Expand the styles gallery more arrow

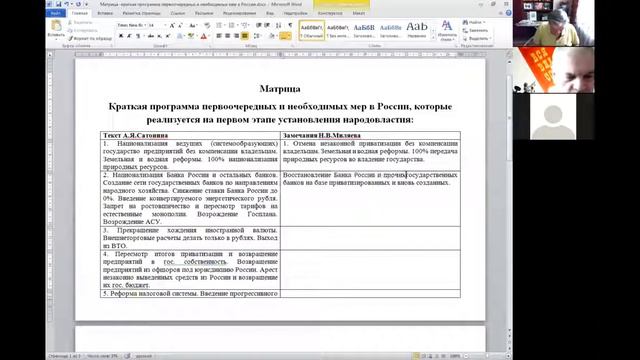click(433, 38)
